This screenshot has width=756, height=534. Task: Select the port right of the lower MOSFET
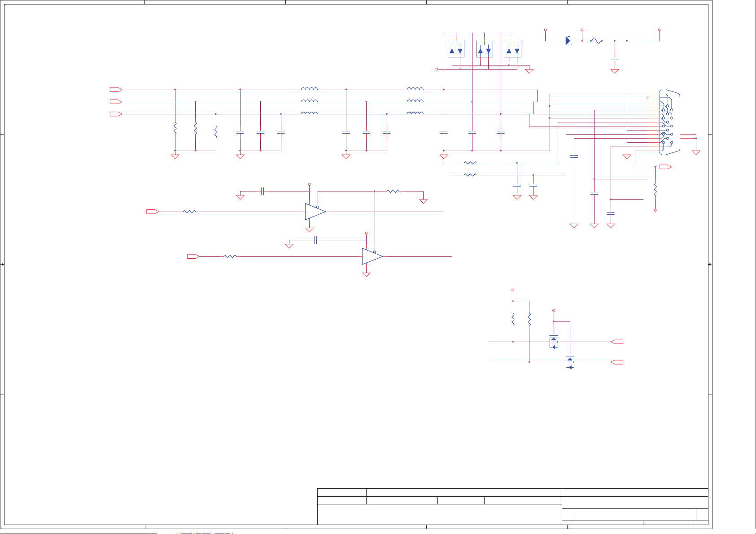617,362
